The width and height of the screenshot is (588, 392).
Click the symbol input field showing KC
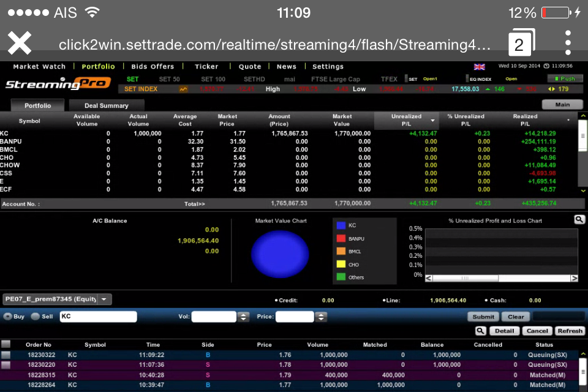click(x=98, y=317)
